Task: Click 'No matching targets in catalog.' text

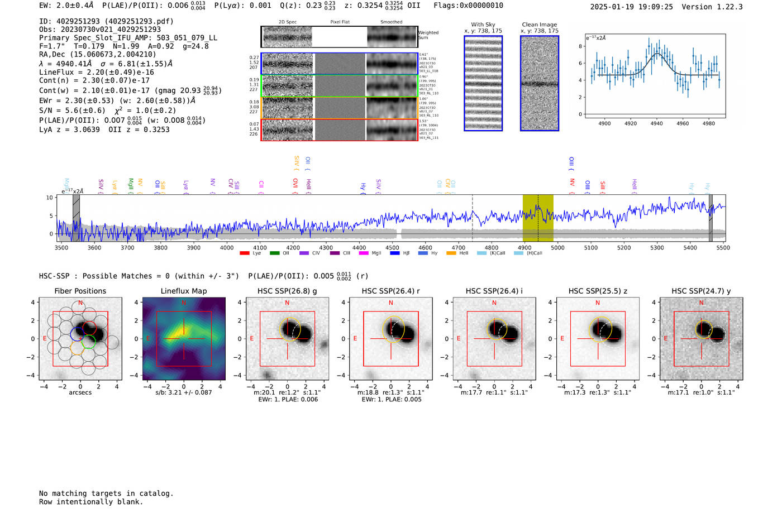Action: pyautogui.click(x=106, y=493)
